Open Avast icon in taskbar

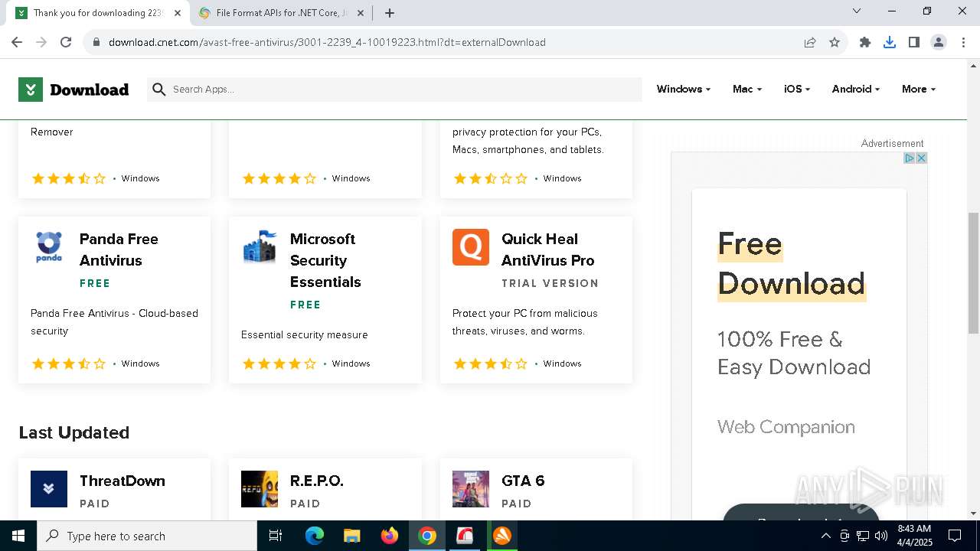click(x=502, y=536)
